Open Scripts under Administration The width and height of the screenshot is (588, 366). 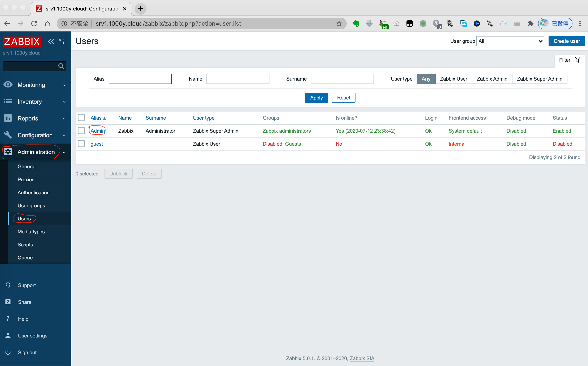click(40, 245)
